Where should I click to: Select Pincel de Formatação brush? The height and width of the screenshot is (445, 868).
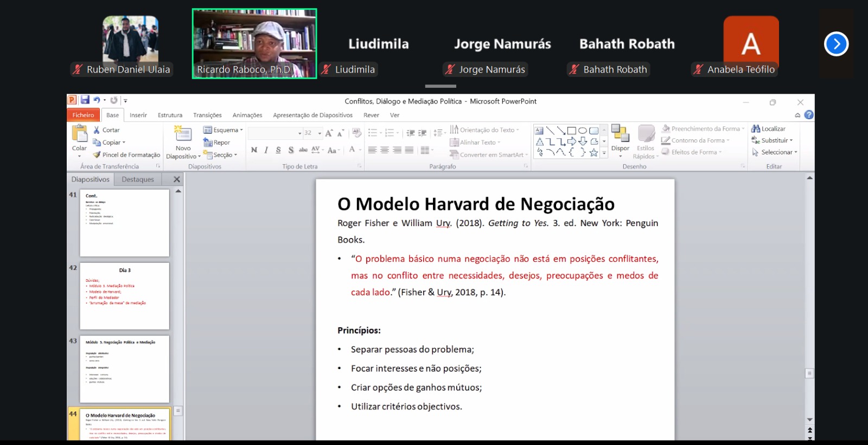point(126,155)
